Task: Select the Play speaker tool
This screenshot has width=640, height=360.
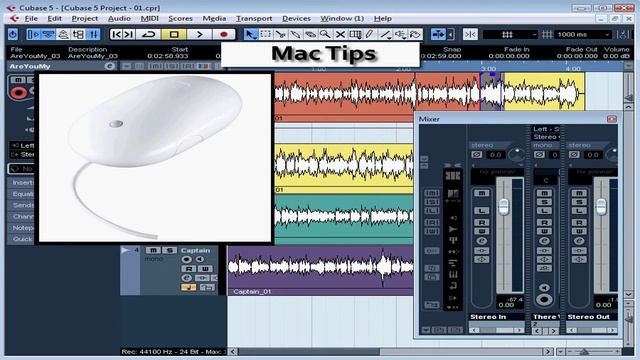Action: pos(400,34)
